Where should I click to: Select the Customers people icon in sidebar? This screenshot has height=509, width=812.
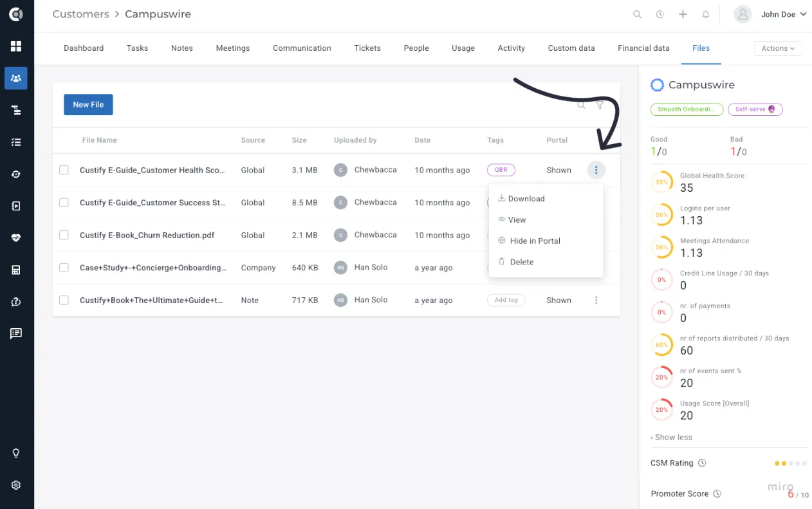[x=16, y=78]
